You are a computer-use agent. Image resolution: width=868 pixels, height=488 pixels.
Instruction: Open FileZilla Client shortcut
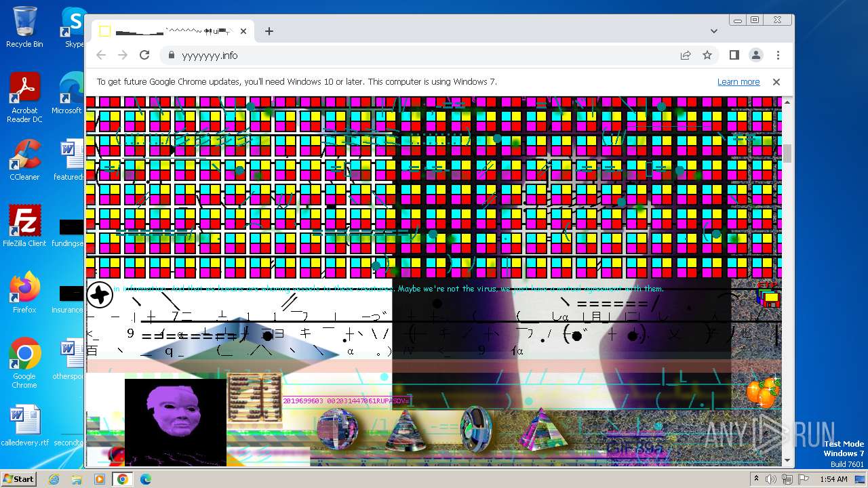coord(24,226)
